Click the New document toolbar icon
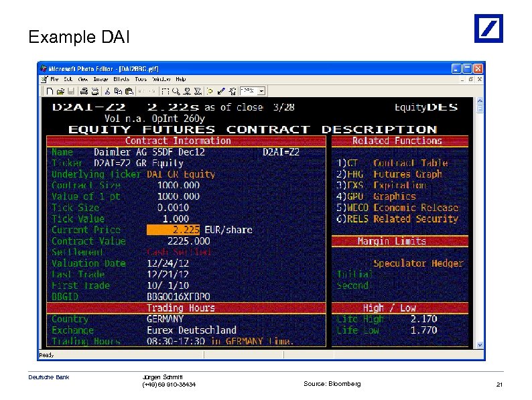532x400 pixels. (50, 91)
